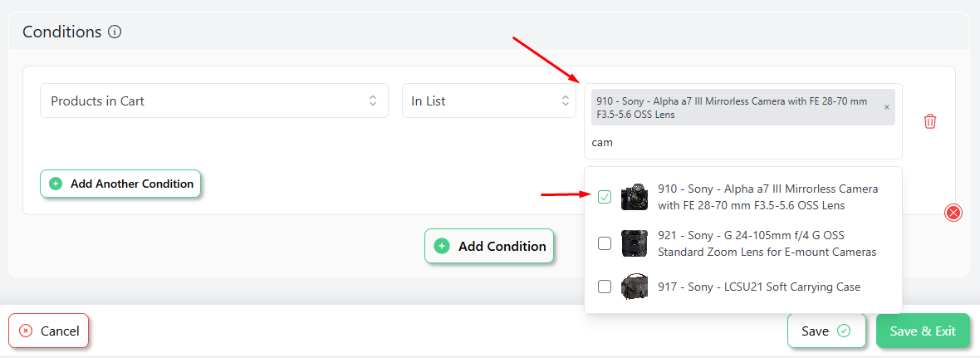Uncheck the 910 Sony Alpha a7 III checkbox
Viewport: 980px width, 358px height.
click(x=605, y=197)
